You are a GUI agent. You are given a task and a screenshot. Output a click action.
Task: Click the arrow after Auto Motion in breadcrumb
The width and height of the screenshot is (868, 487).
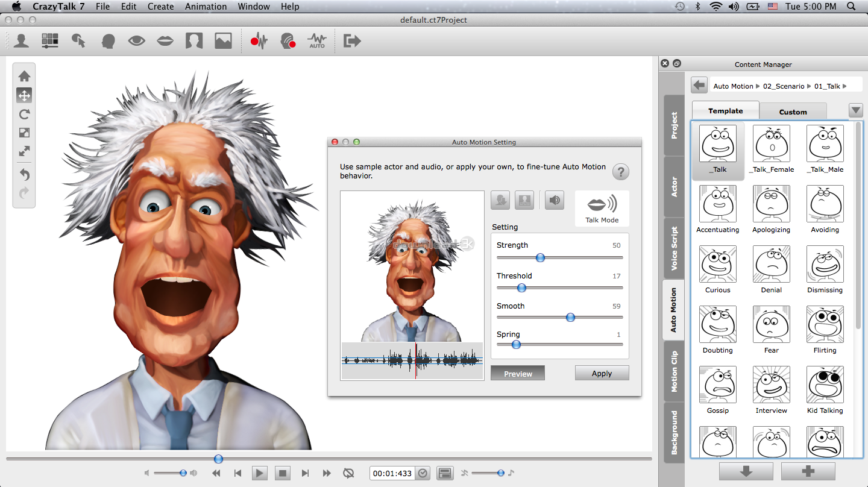(758, 86)
